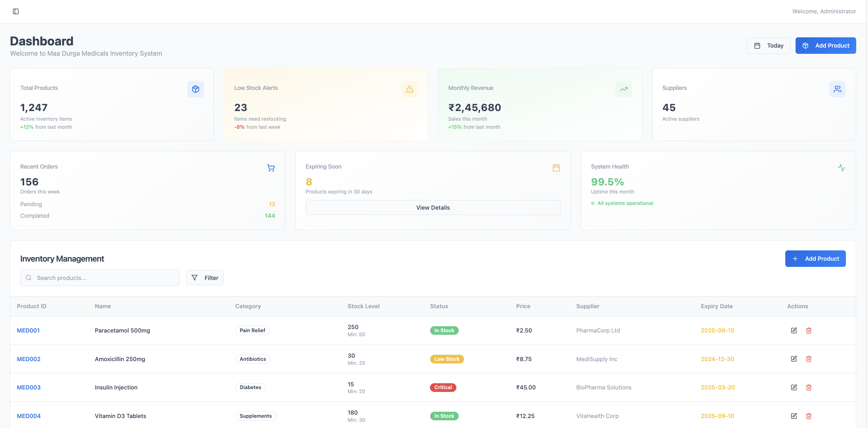The width and height of the screenshot is (868, 428).
Task: Open product MED001 details
Action: tap(28, 330)
